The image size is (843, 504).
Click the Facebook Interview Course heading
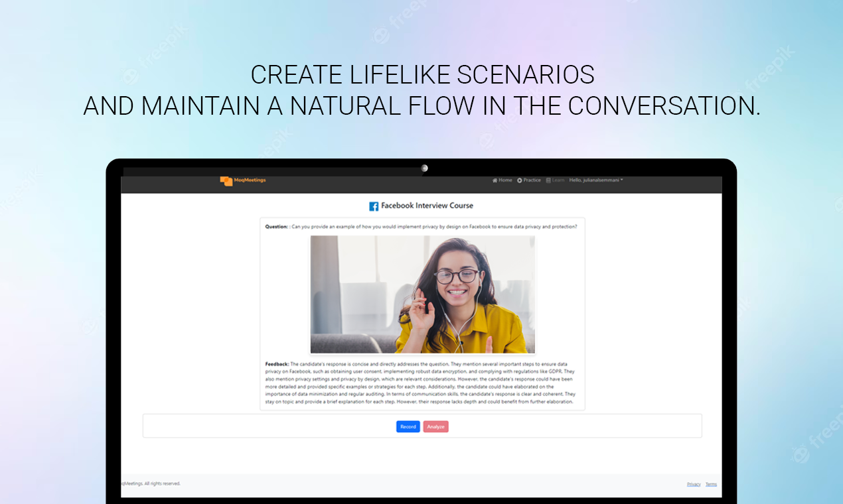coord(427,206)
